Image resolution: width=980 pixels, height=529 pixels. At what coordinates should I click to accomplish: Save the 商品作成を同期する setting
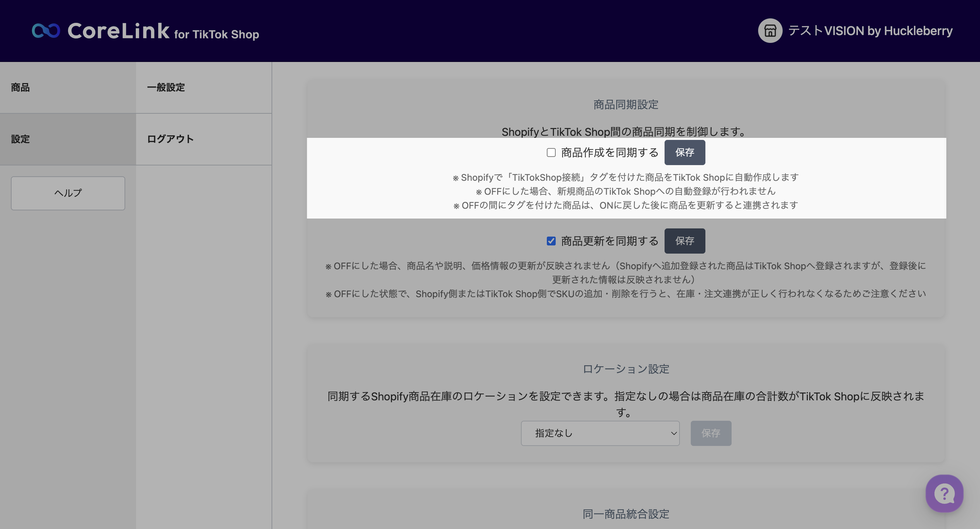[684, 153]
